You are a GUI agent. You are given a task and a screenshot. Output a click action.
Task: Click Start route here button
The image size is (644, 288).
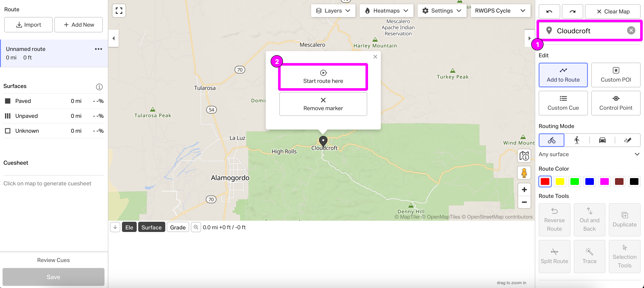[323, 77]
